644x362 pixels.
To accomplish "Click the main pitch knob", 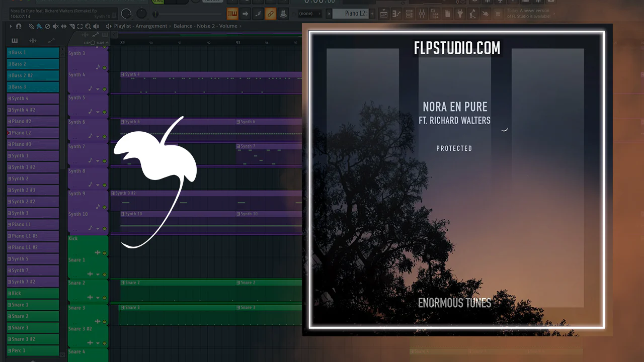I will click(x=142, y=14).
